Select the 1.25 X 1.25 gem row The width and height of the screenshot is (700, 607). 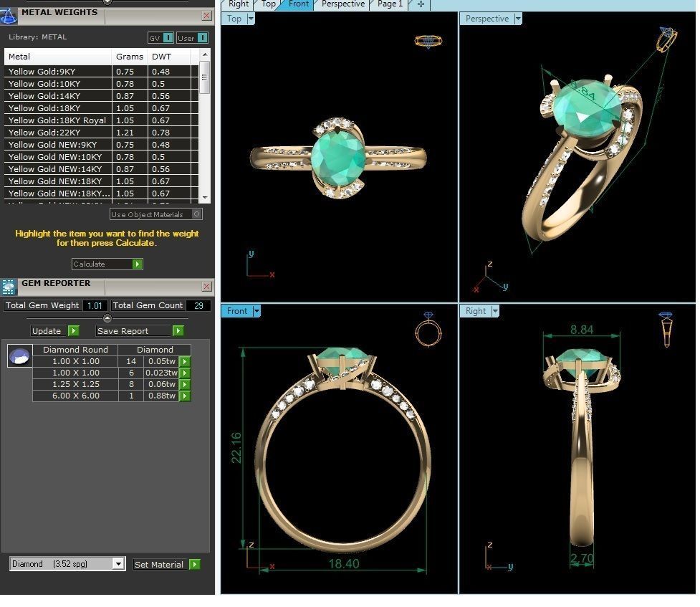pyautogui.click(x=112, y=384)
